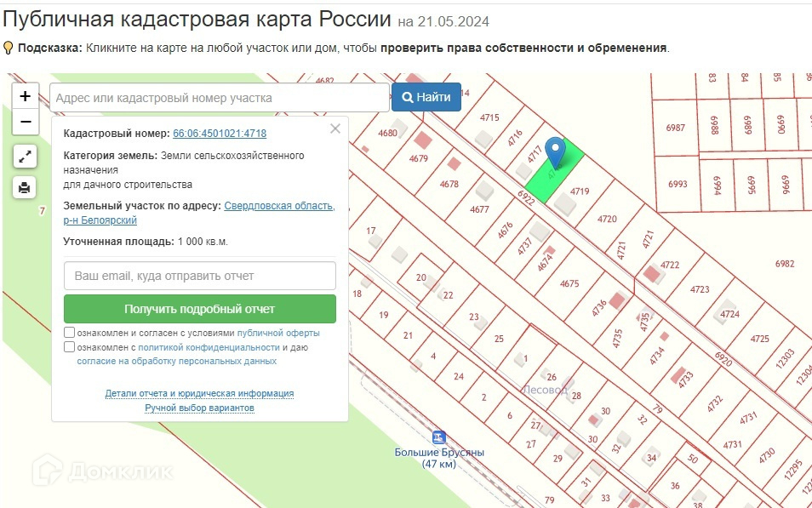This screenshot has height=508, width=812.
Task: Select parcel 12303 on the map
Action: [785, 359]
